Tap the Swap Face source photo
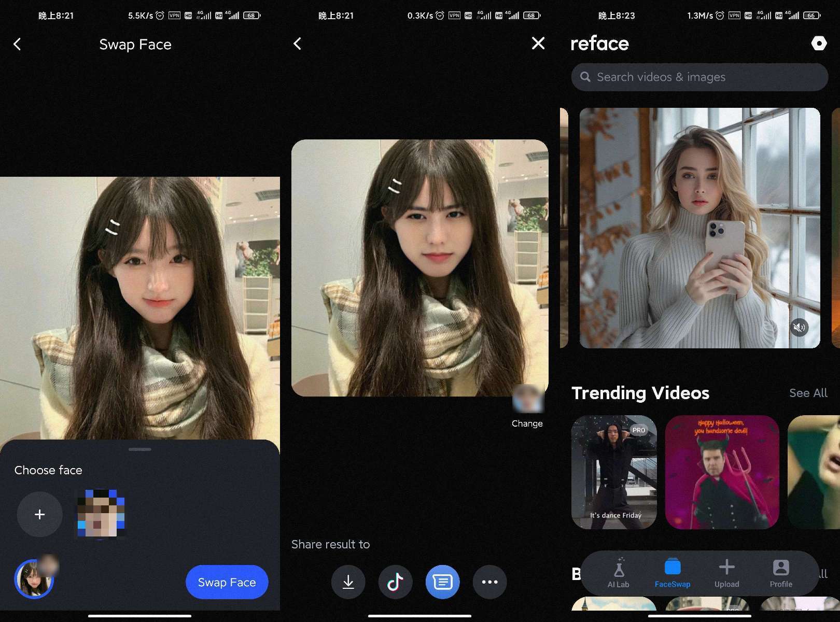This screenshot has height=622, width=840. (x=140, y=308)
